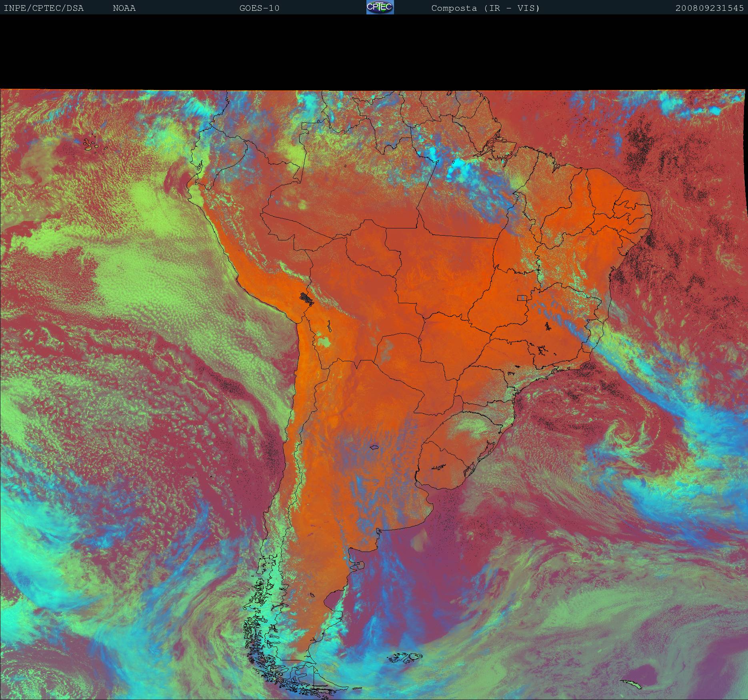Screen dimensions: 748x700
Task: Click the INPE/CPTEC/DSA header label
Action: tap(44, 8)
